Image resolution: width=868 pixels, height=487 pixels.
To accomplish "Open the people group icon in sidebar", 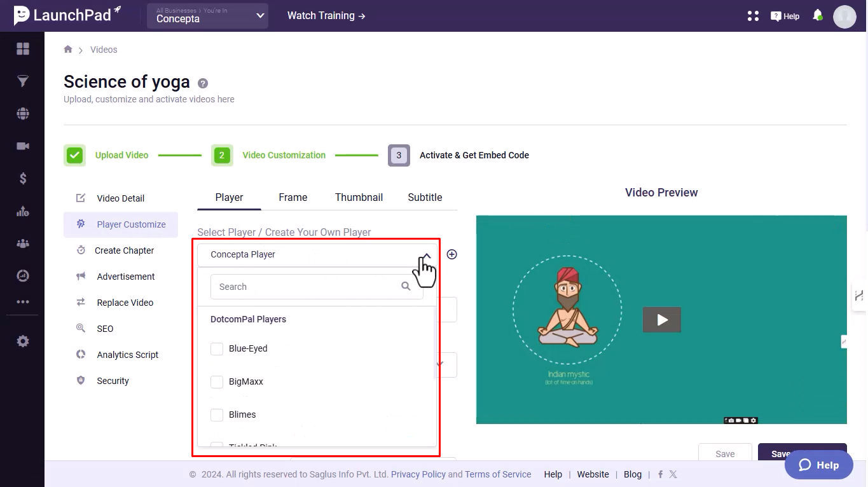I will coord(23,243).
